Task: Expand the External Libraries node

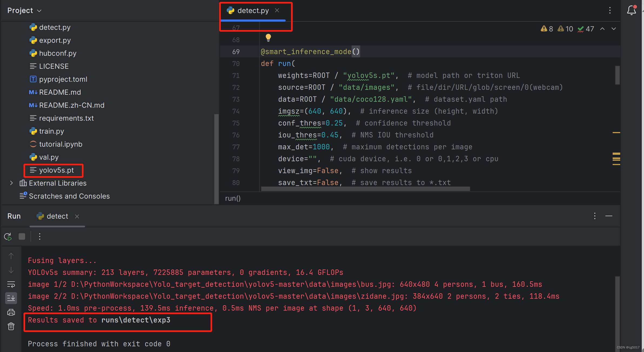Action: coord(11,183)
